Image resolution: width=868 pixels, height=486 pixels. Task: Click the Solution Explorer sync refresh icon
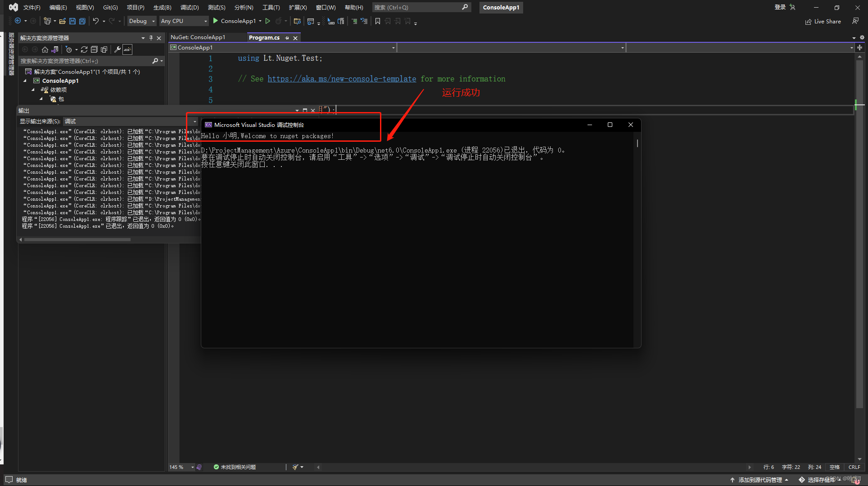point(84,49)
